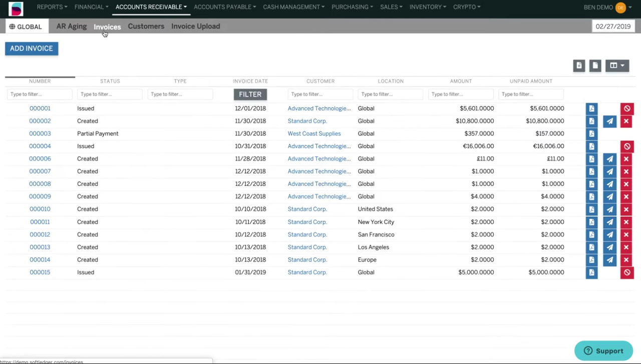Open invoice number 000001 link
The height and width of the screenshot is (364, 641).
pyautogui.click(x=40, y=108)
